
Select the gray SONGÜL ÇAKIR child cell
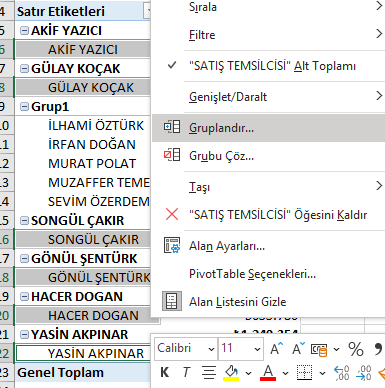click(83, 239)
